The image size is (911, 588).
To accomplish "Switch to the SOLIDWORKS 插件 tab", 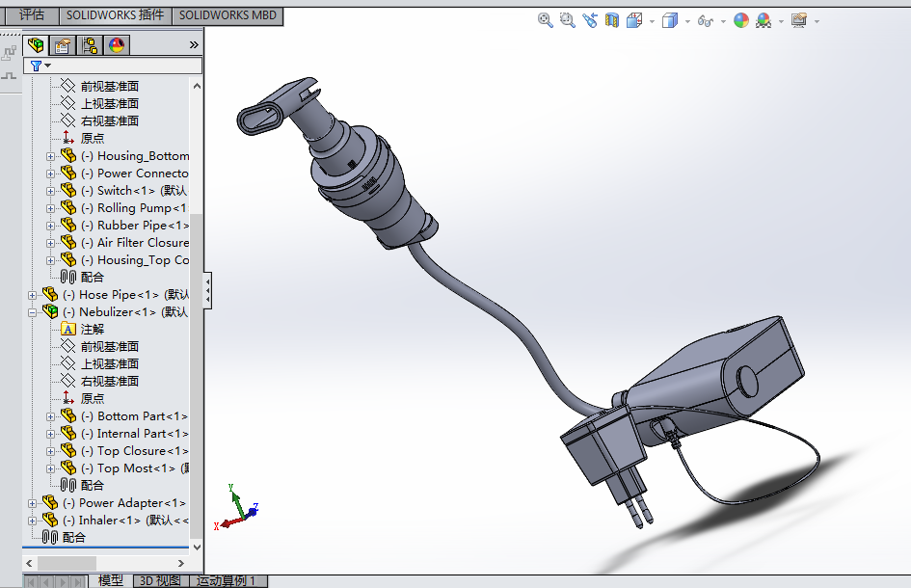I will 115,15.
